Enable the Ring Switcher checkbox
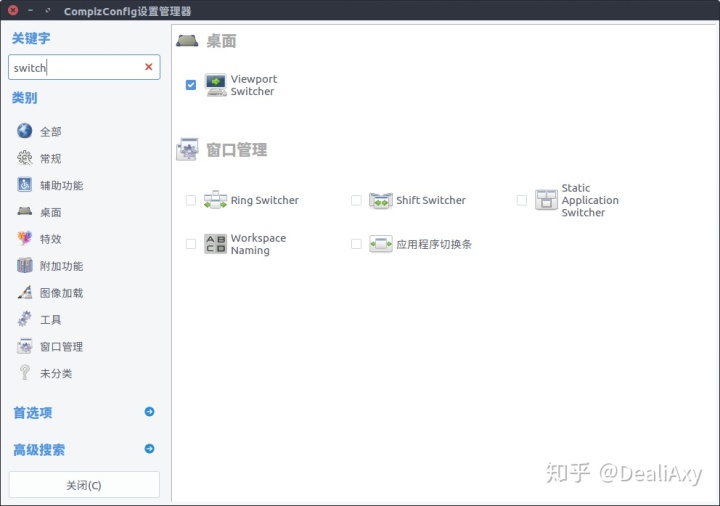The height and width of the screenshot is (506, 720). [191, 200]
